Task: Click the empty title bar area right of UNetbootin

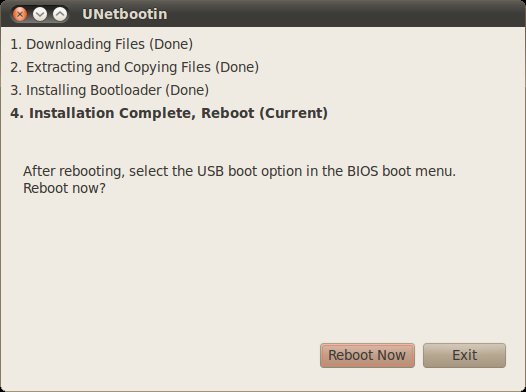Action: pos(346,14)
